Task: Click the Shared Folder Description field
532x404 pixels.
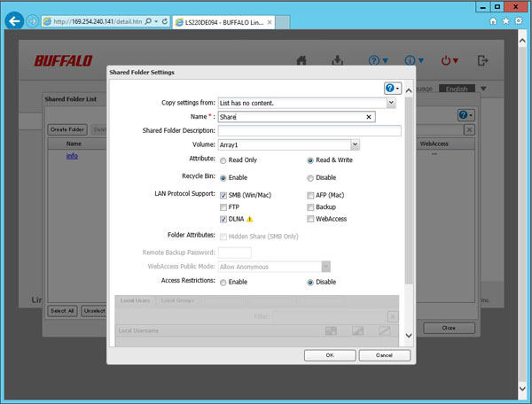Action: point(309,131)
